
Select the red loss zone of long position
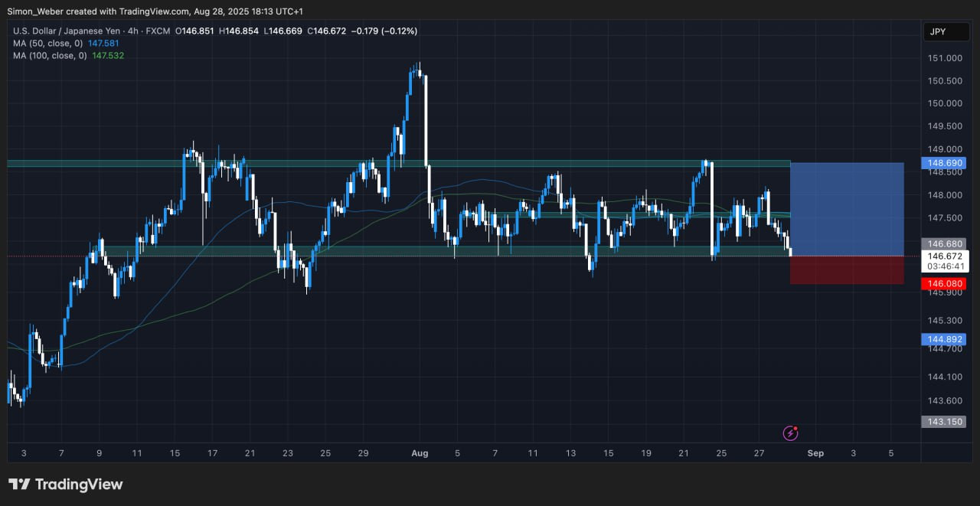point(847,269)
